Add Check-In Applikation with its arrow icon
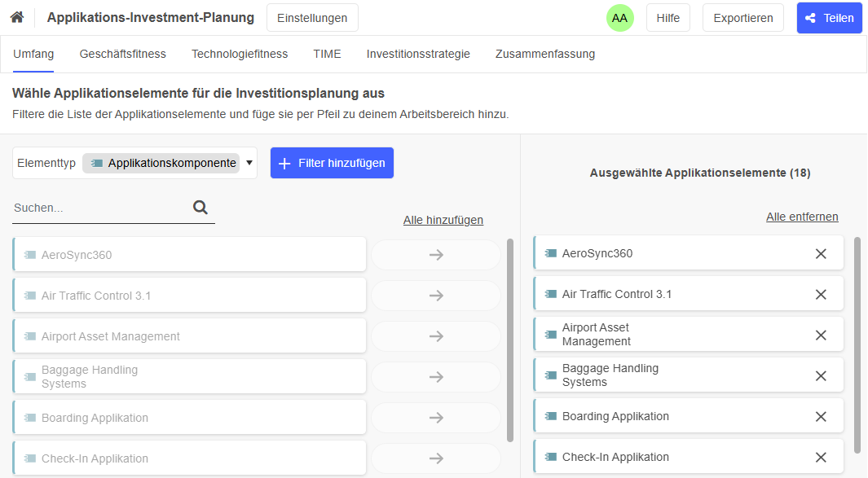This screenshot has width=868, height=478. (x=435, y=458)
